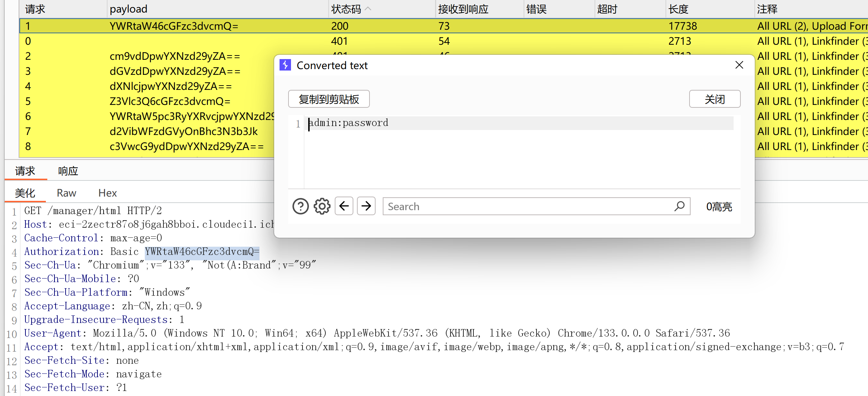Sort by the 长度 column header
Screen dimensions: 868x396
click(678, 9)
